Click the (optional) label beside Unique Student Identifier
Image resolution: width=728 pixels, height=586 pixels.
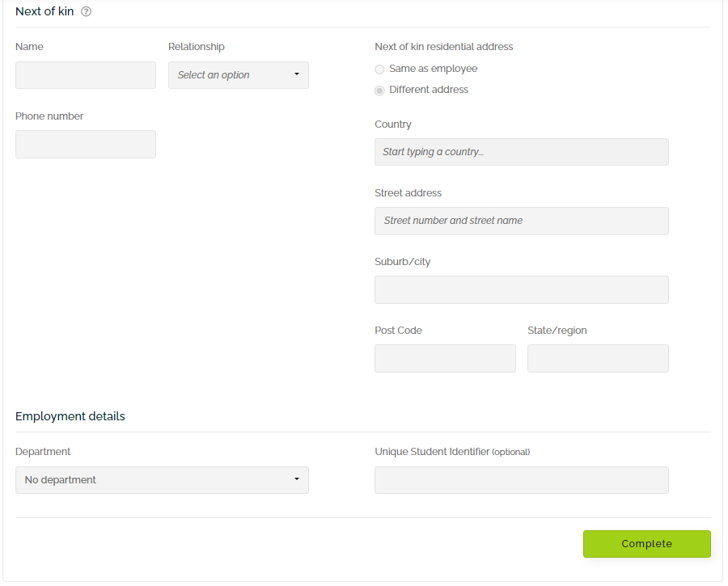pyautogui.click(x=510, y=452)
